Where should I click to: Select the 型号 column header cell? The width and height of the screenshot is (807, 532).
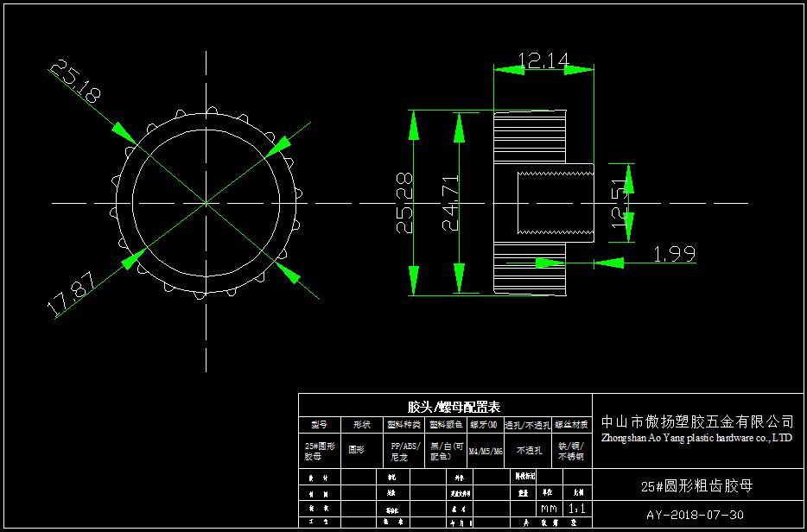(319, 425)
